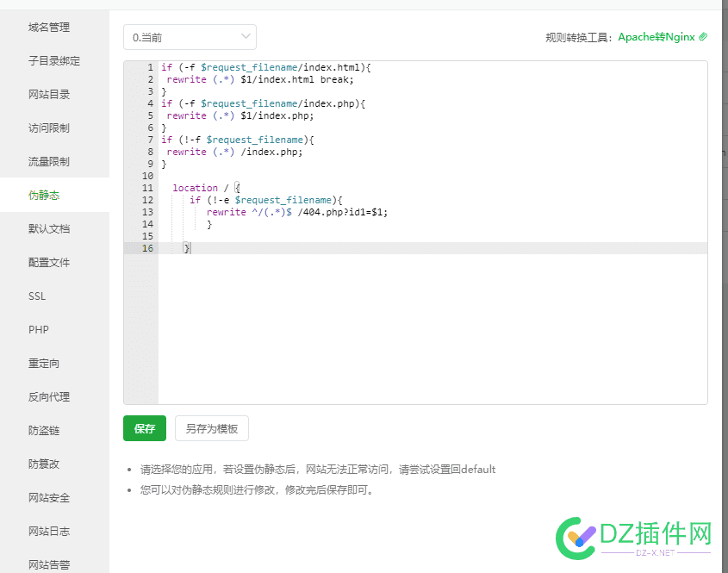
Task: Click the line 'if (-f $request_filename/index.php){'
Action: click(x=264, y=103)
